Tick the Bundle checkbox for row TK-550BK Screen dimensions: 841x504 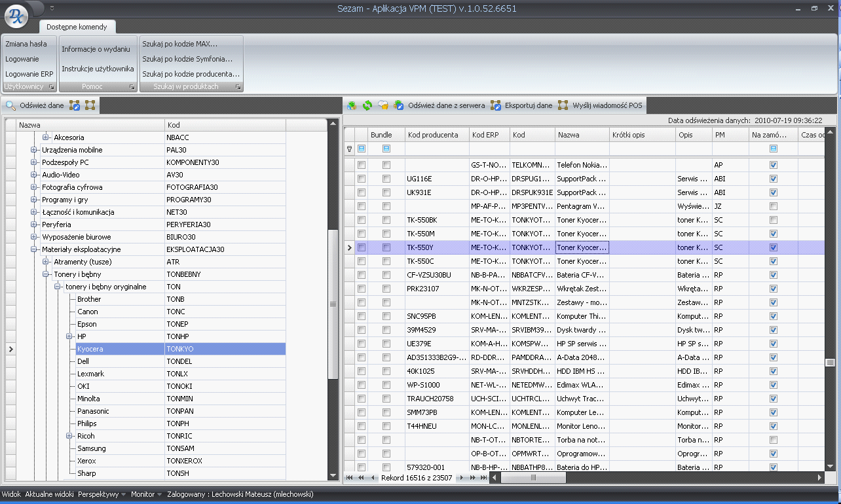(386, 220)
